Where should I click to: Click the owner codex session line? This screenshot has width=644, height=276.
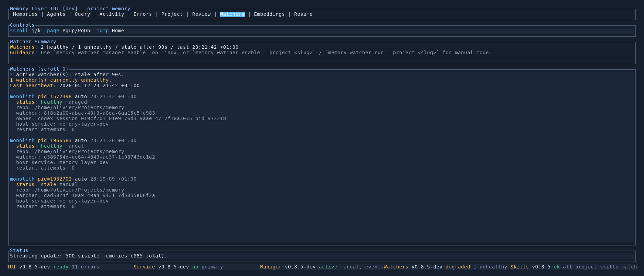tap(121, 118)
